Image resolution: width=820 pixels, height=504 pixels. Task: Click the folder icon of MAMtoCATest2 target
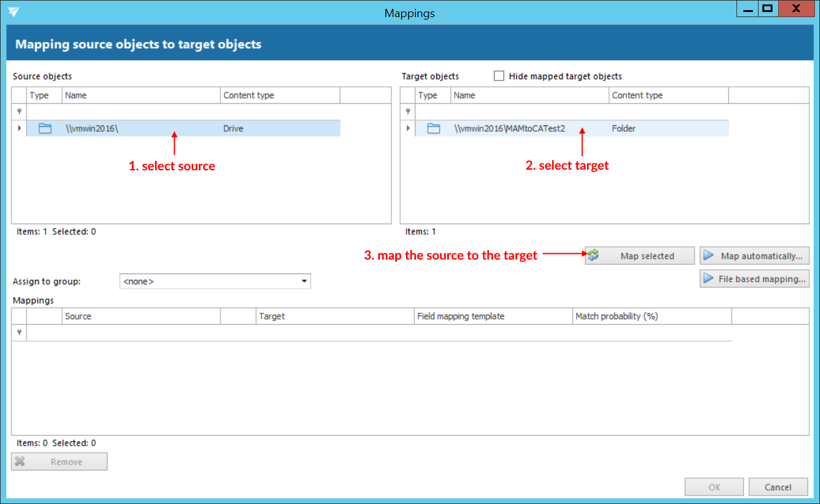(x=433, y=129)
